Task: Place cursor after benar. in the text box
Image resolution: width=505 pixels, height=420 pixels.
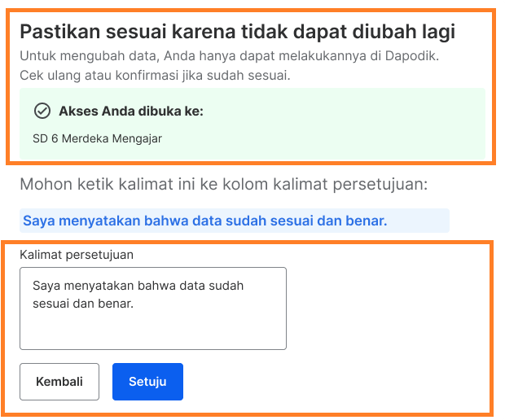Action: pyautogui.click(x=134, y=304)
